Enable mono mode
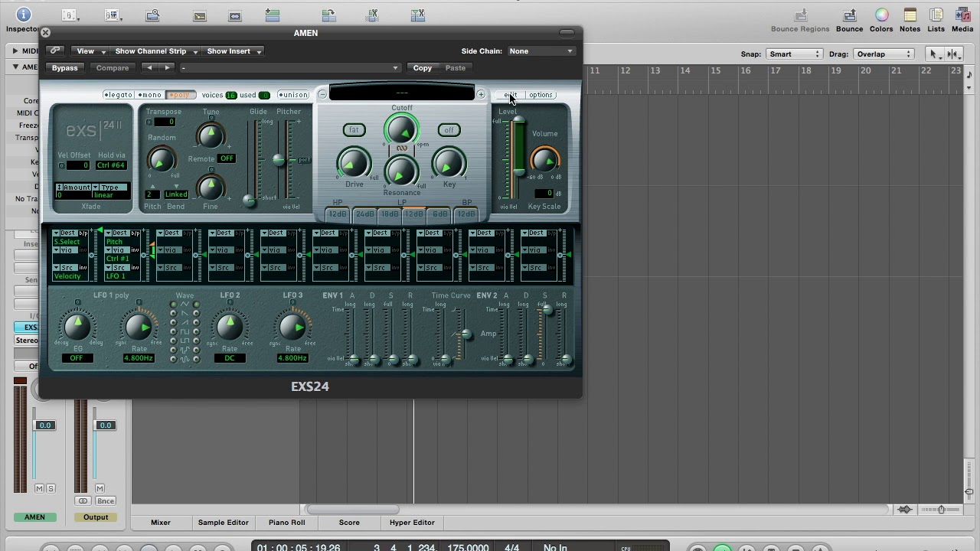The image size is (980, 551). (149, 95)
